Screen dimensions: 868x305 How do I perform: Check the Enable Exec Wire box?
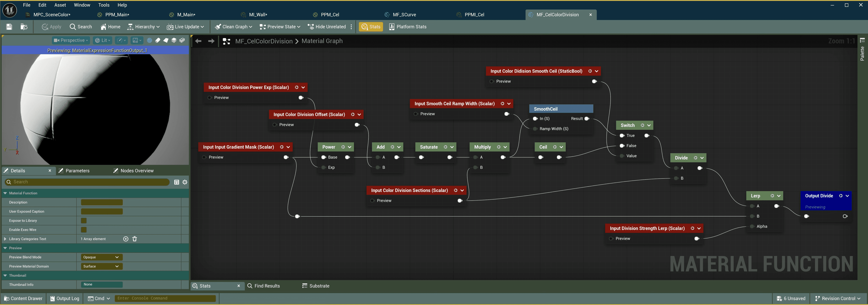coord(84,230)
